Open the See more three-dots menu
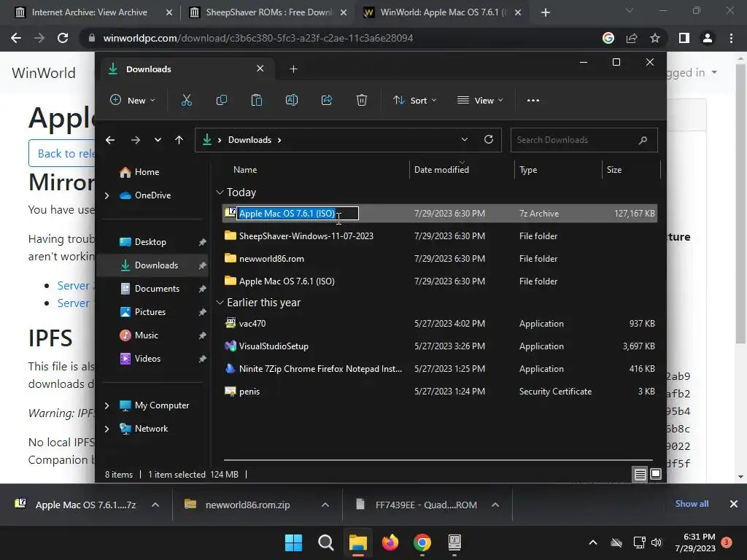 (x=533, y=101)
